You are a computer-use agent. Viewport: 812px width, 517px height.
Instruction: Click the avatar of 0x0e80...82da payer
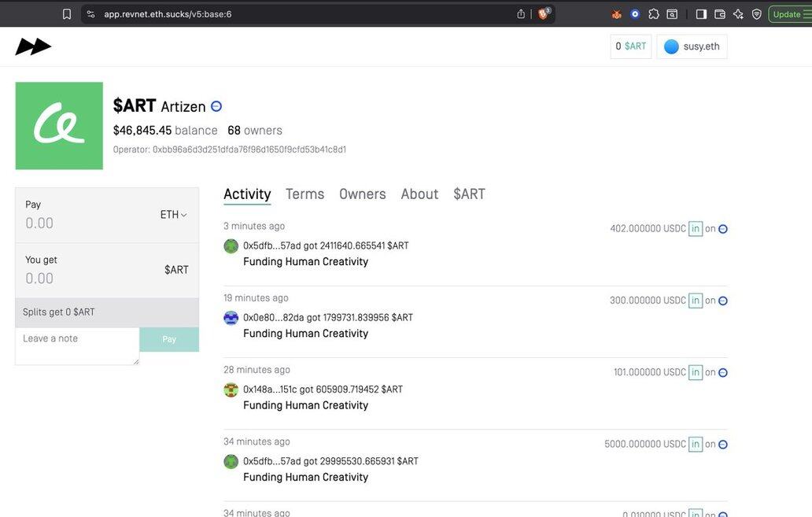click(231, 318)
